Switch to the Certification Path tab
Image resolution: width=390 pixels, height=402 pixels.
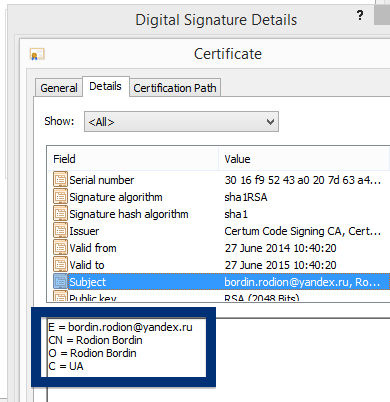(175, 88)
